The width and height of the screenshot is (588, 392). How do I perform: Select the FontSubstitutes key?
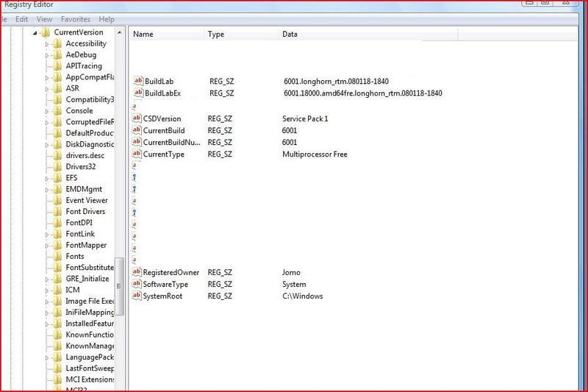click(90, 268)
